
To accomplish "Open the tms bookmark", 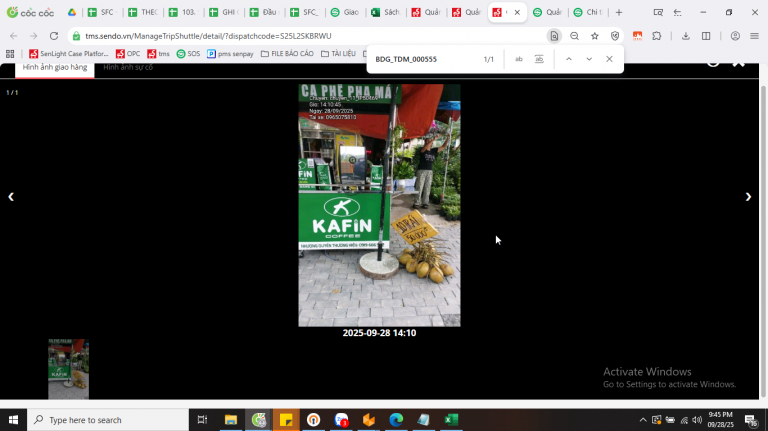I will pyautogui.click(x=158, y=54).
